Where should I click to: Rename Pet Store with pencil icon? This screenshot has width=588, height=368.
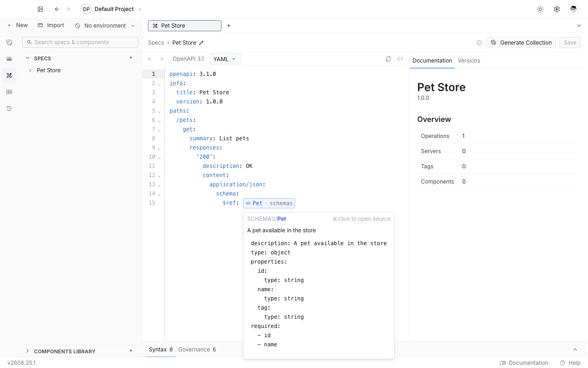(201, 43)
